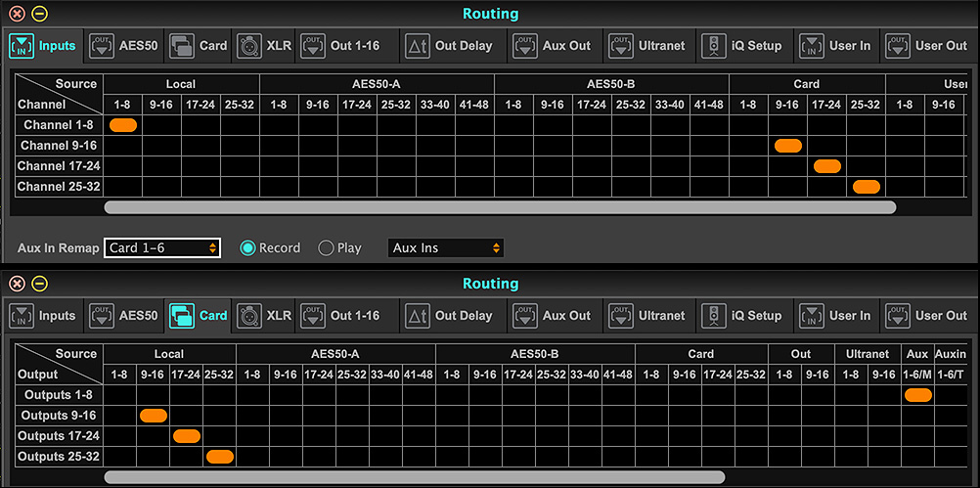The width and height of the screenshot is (980, 488).
Task: Open the User In icon in the Inputs routing window
Action: [812, 45]
